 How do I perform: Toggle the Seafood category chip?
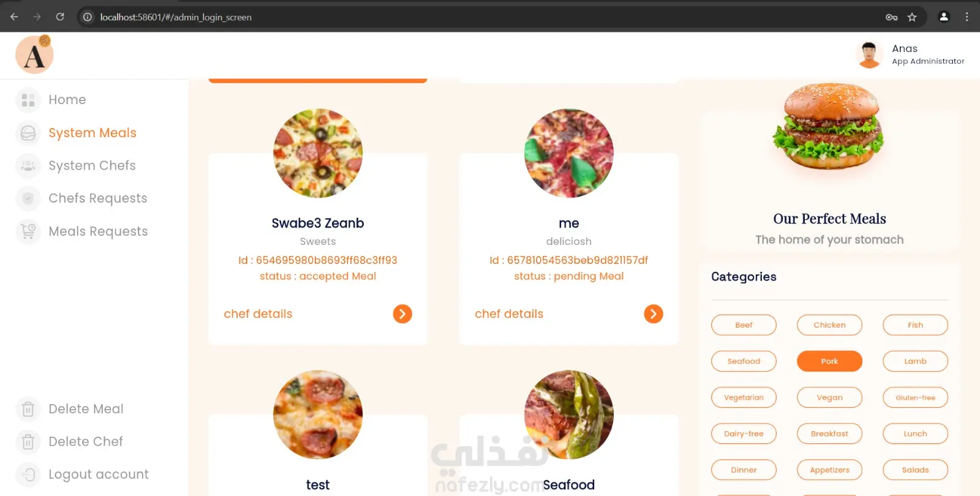[x=744, y=361]
